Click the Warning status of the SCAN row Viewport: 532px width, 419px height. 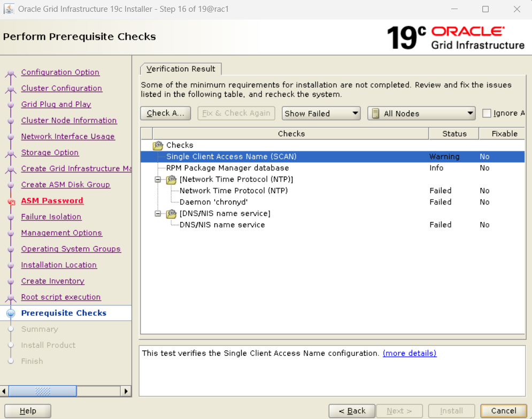click(444, 157)
